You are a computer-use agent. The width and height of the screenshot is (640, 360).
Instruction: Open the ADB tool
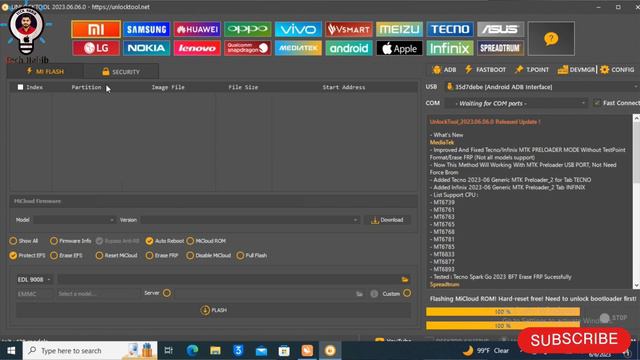[x=444, y=70]
